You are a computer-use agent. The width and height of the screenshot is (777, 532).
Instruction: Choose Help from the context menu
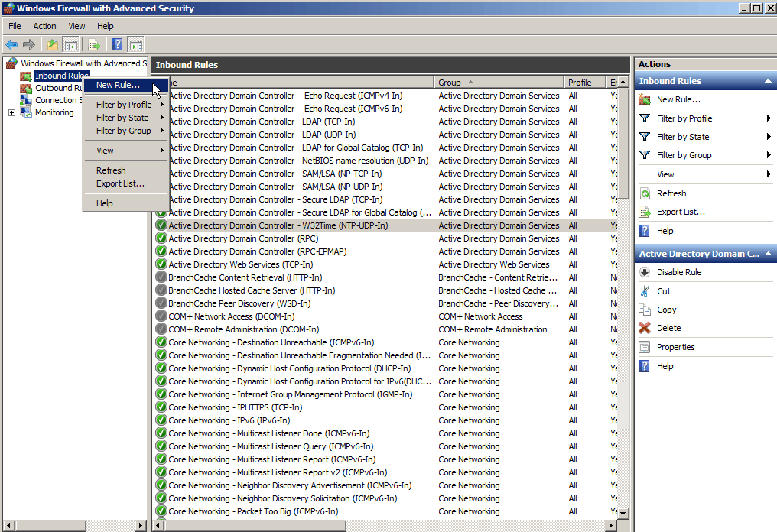pos(126,203)
